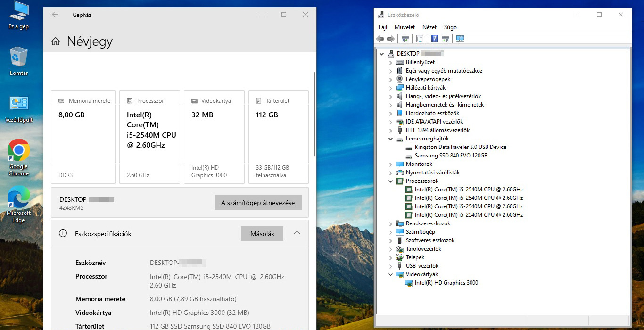Expand the IDE ATA/ATAPI vezérlők node
This screenshot has width=644, height=330.
(x=390, y=122)
